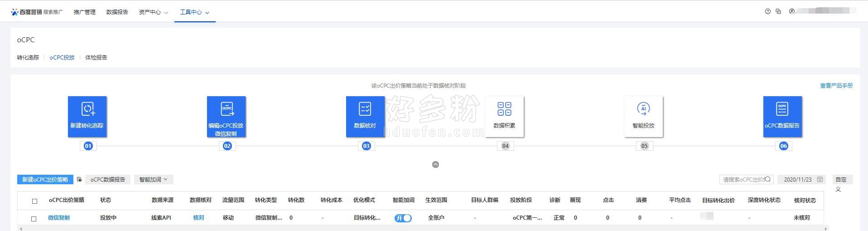868x231 pixels.
Task: Open the 推广管理 menu
Action: [84, 12]
